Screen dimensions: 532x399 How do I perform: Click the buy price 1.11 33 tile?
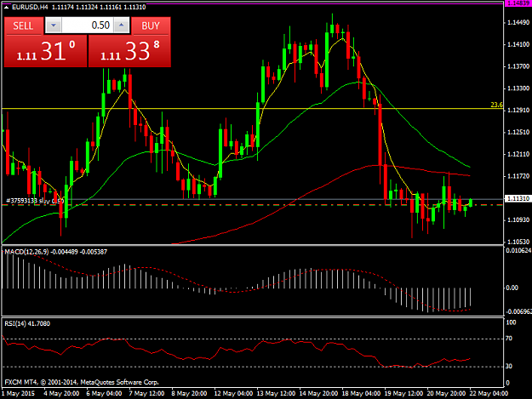129,51
